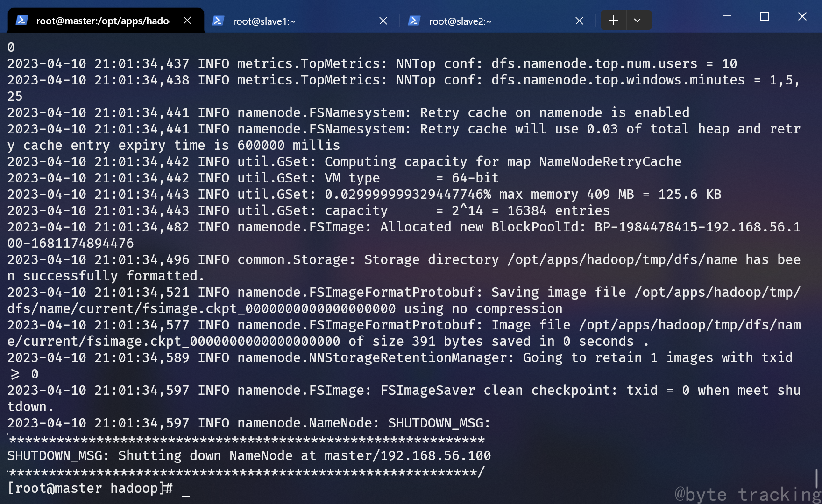
Task: Click the PowerShell icon on slave2 tab
Action: click(414, 21)
